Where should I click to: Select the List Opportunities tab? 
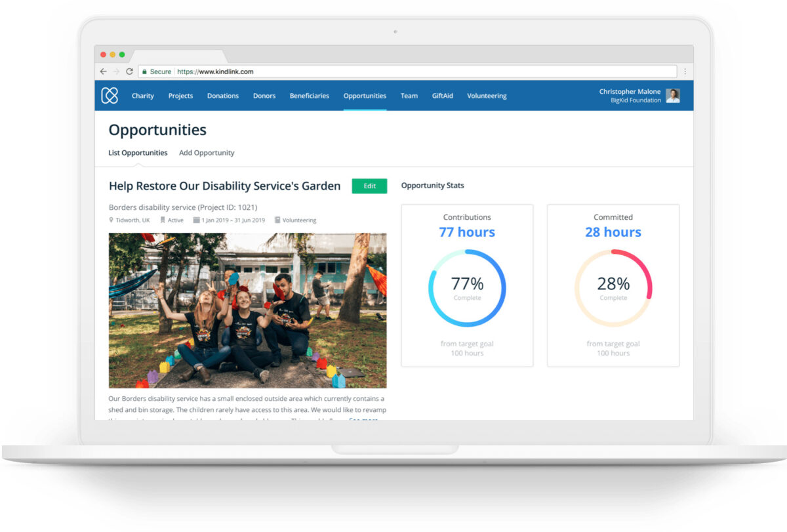[138, 153]
